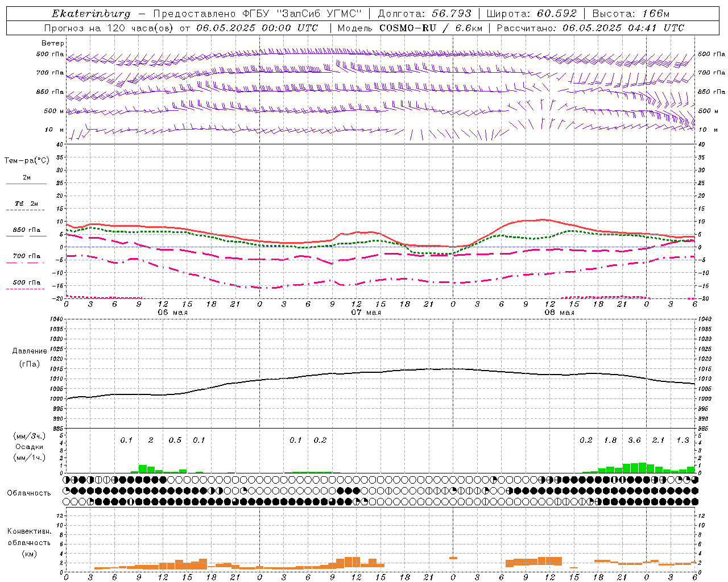Click the '08 мая' date label
Screen dimensions: 728x582
click(560, 312)
